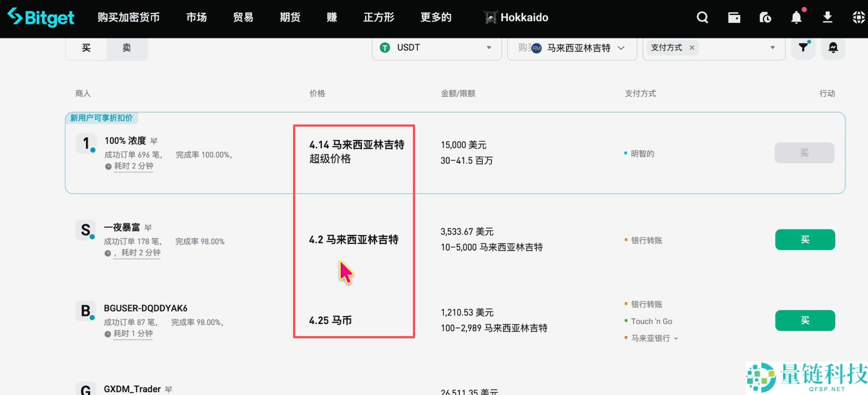Click the Bitget logo
The width and height of the screenshot is (868, 395).
click(40, 17)
